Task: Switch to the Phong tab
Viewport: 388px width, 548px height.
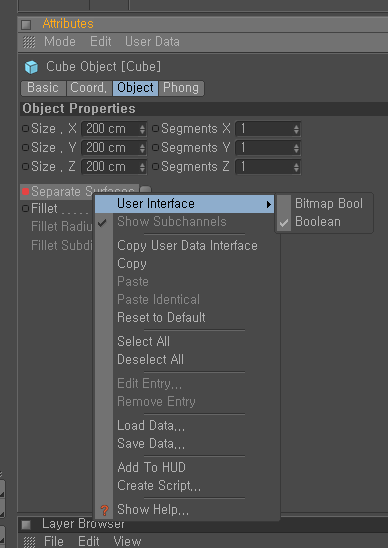Action: click(181, 88)
